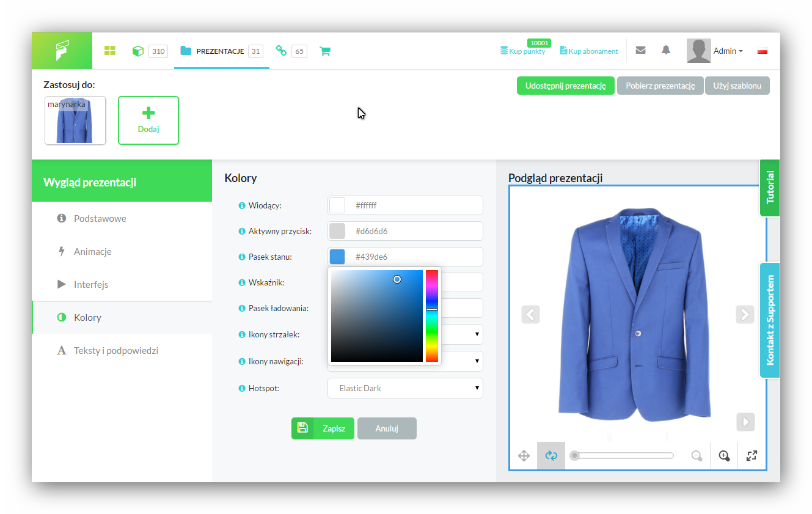The height and width of the screenshot is (514, 812).
Task: Click the zoom in magnifier in preview
Action: [724, 455]
